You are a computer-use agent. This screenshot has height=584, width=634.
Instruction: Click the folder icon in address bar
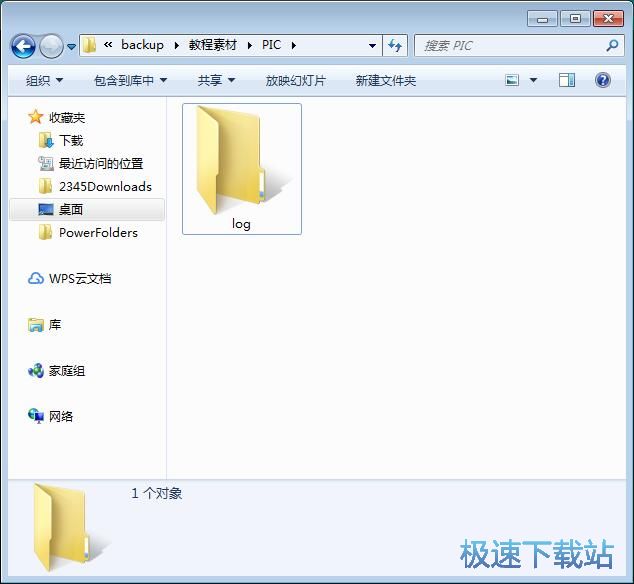point(89,45)
